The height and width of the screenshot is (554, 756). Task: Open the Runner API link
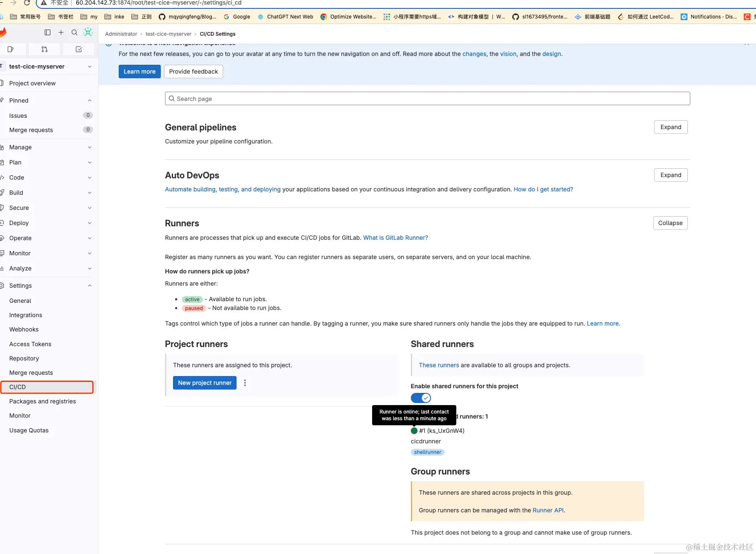point(548,510)
